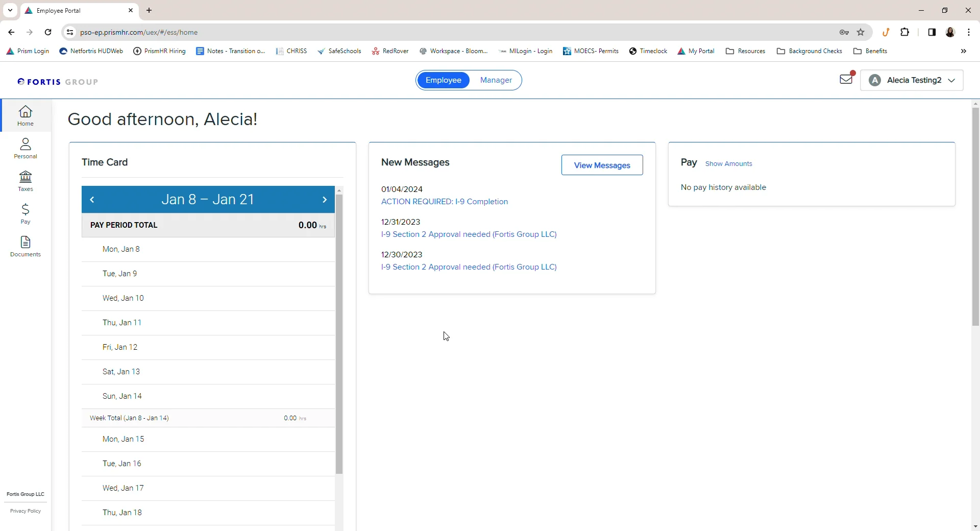The width and height of the screenshot is (980, 531).
Task: Open the browser extensions puzzle icon
Action: [x=904, y=32]
